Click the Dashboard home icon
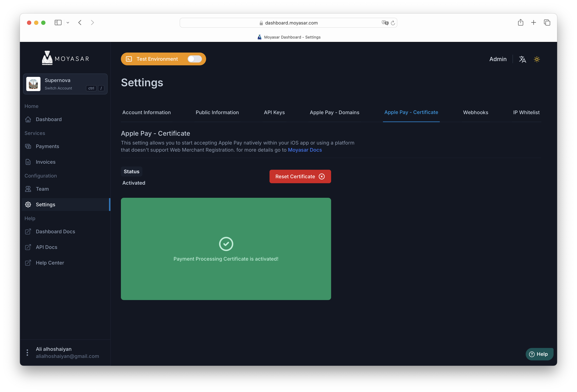577x392 pixels. click(x=28, y=119)
